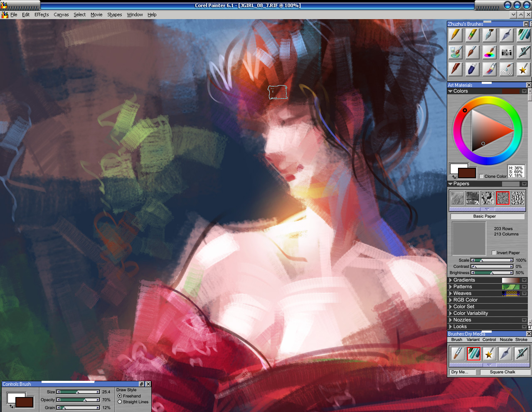Select the brown paint brush in Zhuzhu's Brushes
The image size is (532, 412).
tap(473, 52)
